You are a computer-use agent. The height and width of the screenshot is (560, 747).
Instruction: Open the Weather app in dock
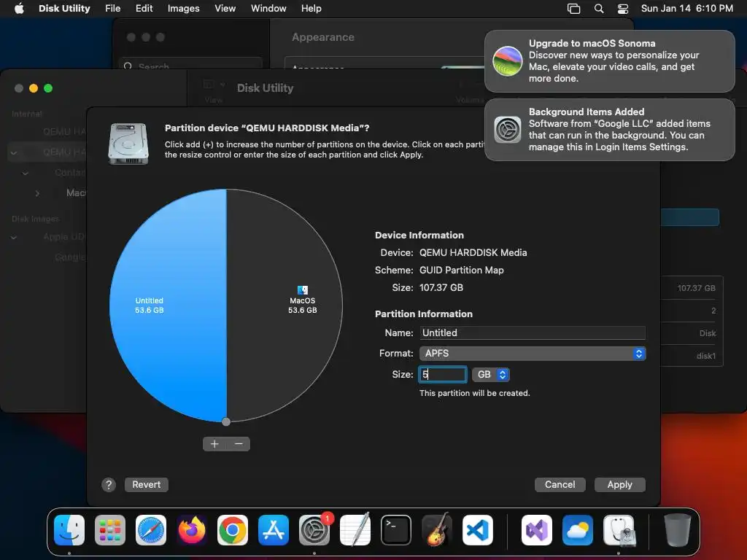click(x=578, y=529)
